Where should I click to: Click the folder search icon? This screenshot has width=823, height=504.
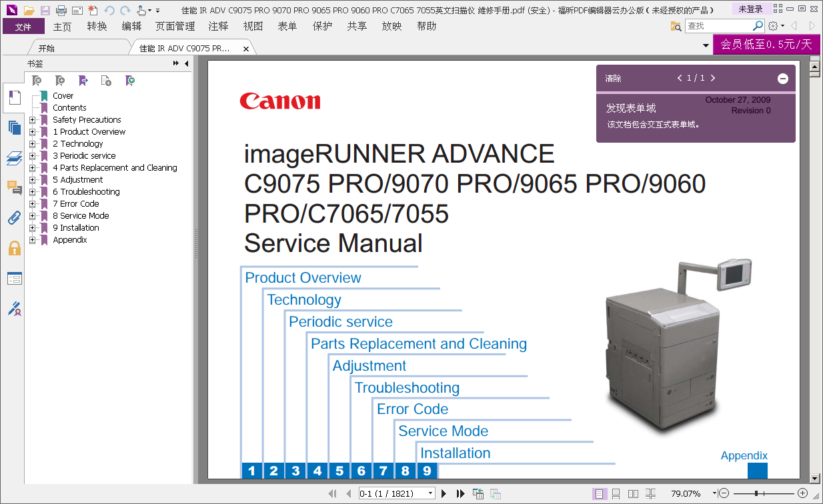676,26
